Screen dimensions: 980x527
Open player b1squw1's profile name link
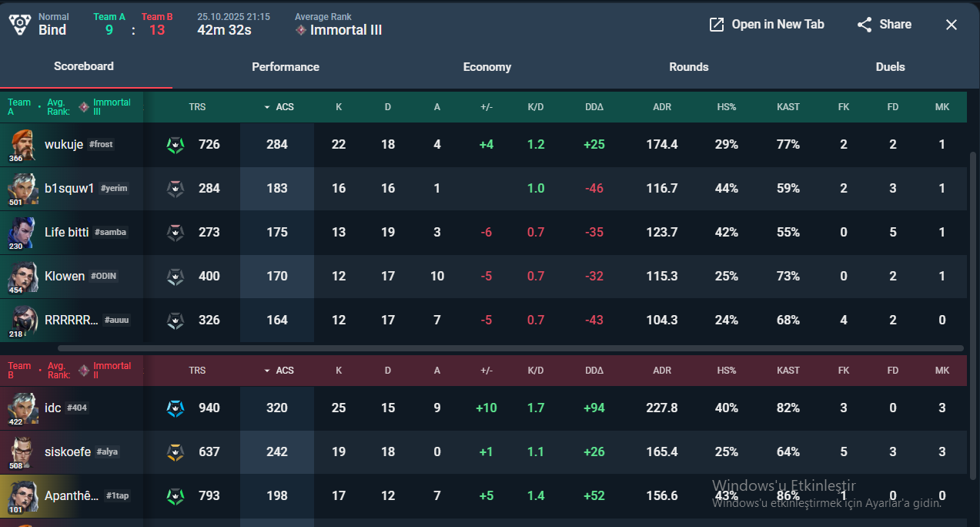point(69,188)
